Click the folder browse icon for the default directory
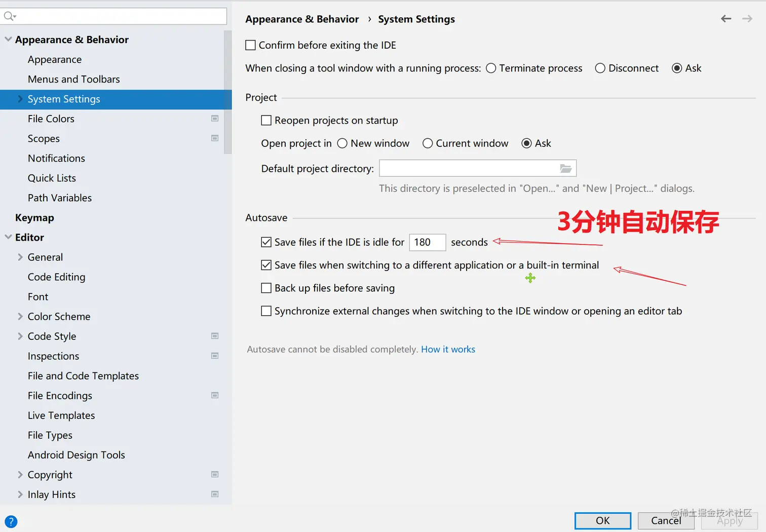766x532 pixels. pyautogui.click(x=566, y=168)
